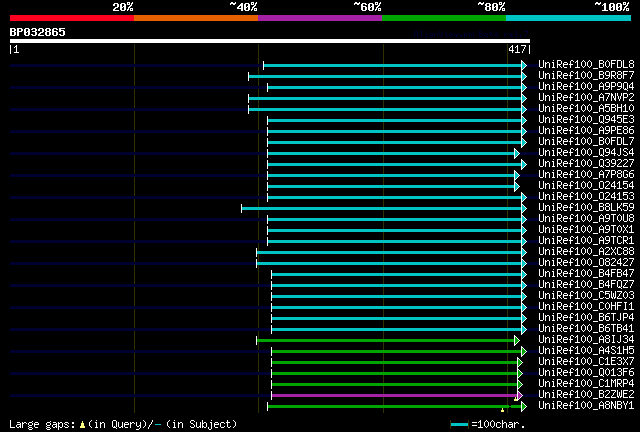Select the UniRef100_A7NVP2 label
This screenshot has width=640, height=432.
pos(586,98)
